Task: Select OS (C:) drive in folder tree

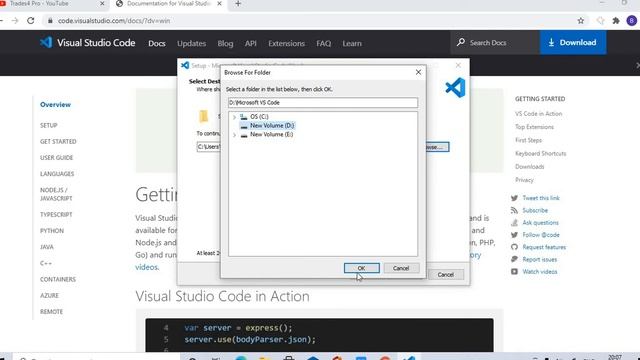Action: [259, 117]
